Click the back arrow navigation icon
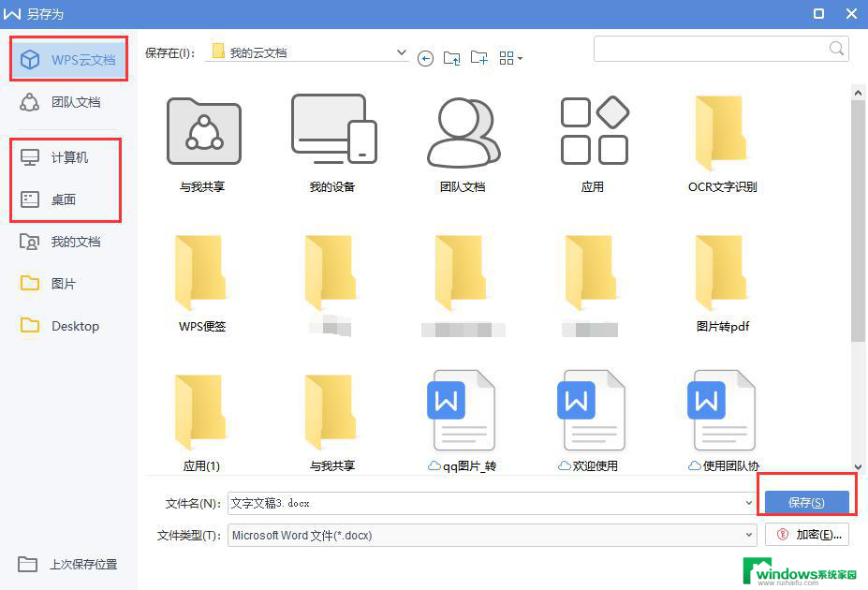868x590 pixels. [425, 58]
